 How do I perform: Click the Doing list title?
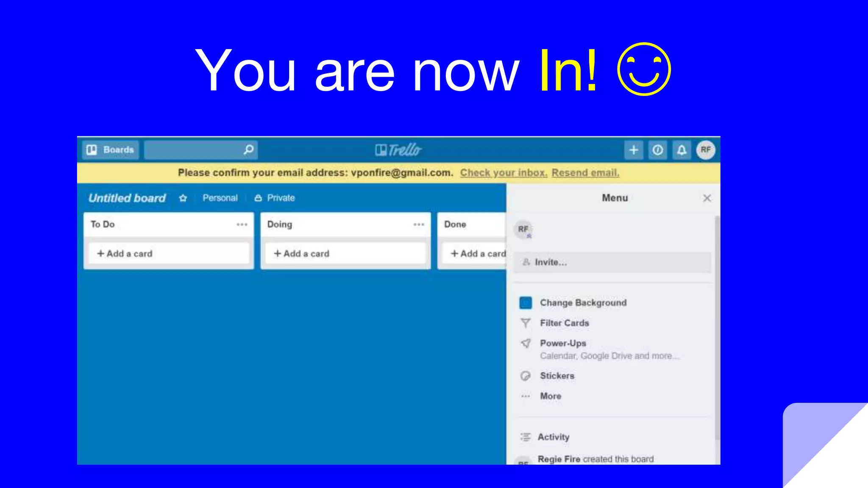click(x=279, y=225)
